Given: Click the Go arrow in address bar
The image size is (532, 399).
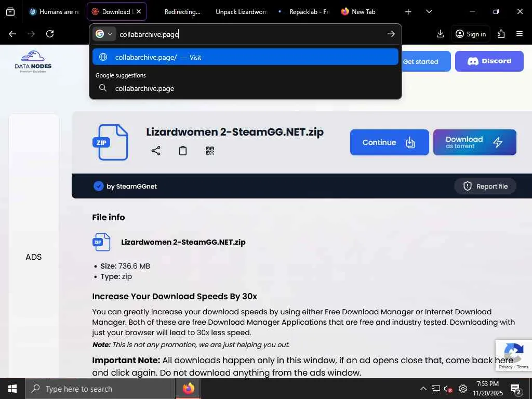Looking at the screenshot, I should coord(391,34).
